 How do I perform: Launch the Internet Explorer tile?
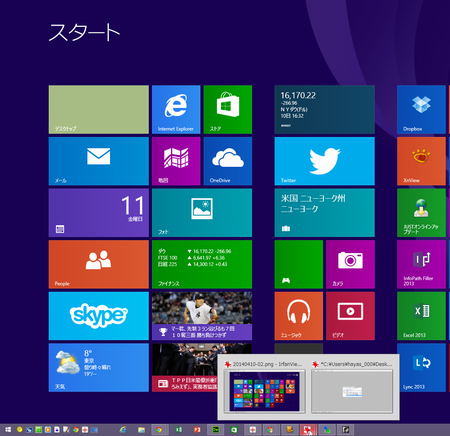click(176, 109)
